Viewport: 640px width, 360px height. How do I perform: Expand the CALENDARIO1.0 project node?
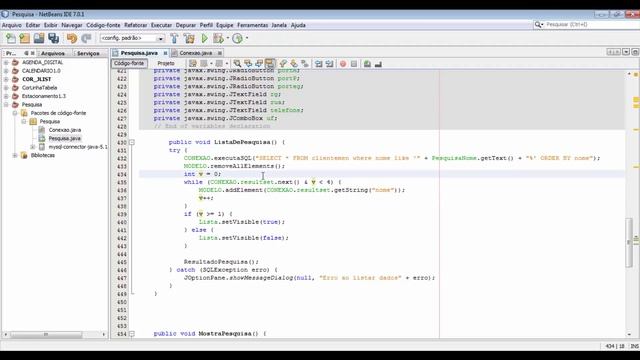6,71
